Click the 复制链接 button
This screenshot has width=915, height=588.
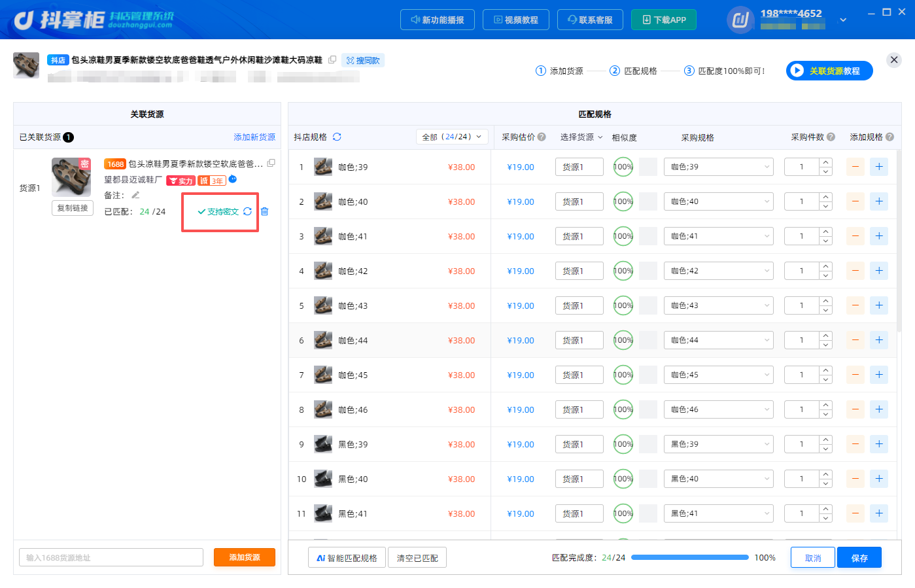[73, 208]
